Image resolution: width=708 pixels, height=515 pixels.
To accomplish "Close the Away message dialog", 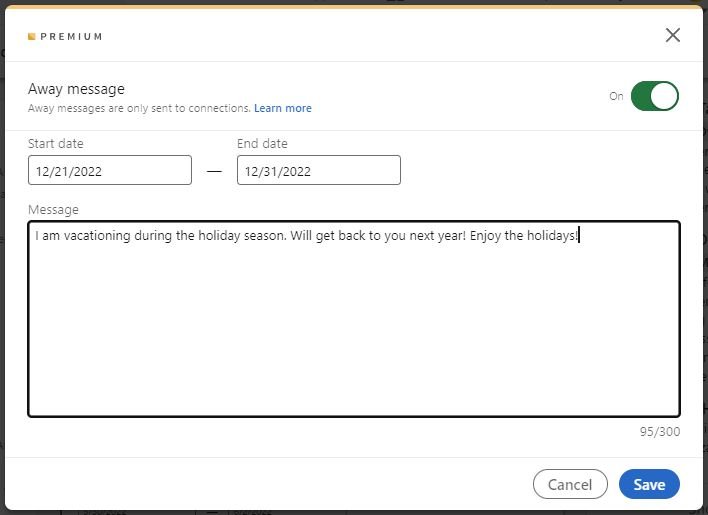I will pyautogui.click(x=672, y=35).
